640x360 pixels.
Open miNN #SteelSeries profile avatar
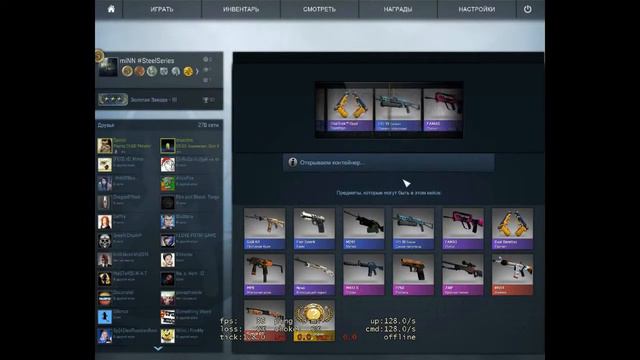click(x=108, y=67)
